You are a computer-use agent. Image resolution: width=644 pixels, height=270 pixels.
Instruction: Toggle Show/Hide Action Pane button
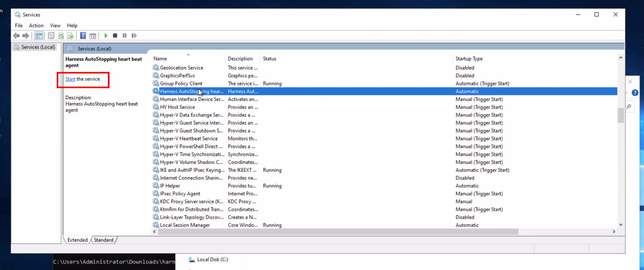tap(93, 36)
